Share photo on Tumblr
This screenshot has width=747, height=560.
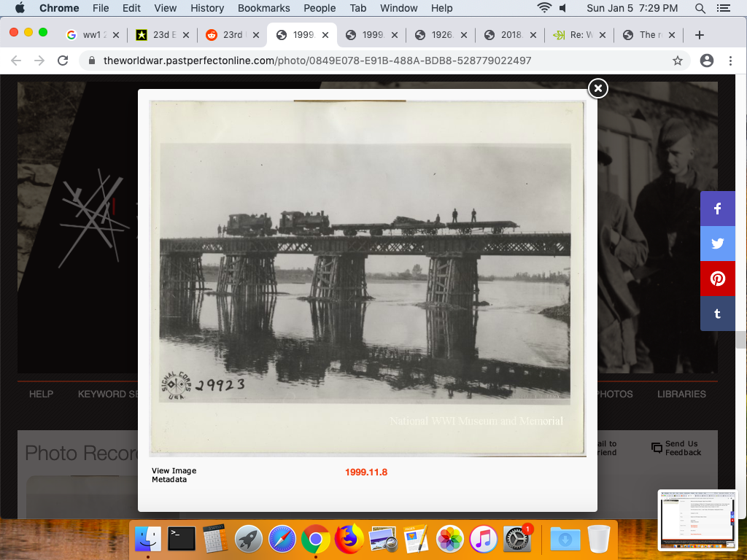pyautogui.click(x=717, y=314)
